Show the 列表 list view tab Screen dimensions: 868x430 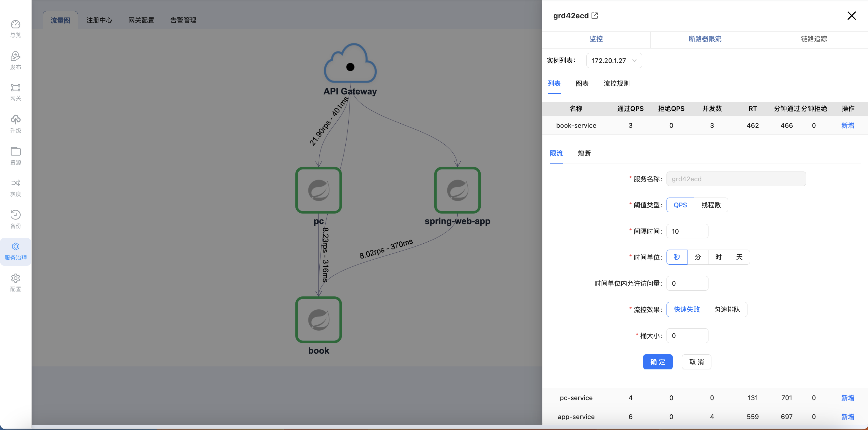click(x=554, y=84)
